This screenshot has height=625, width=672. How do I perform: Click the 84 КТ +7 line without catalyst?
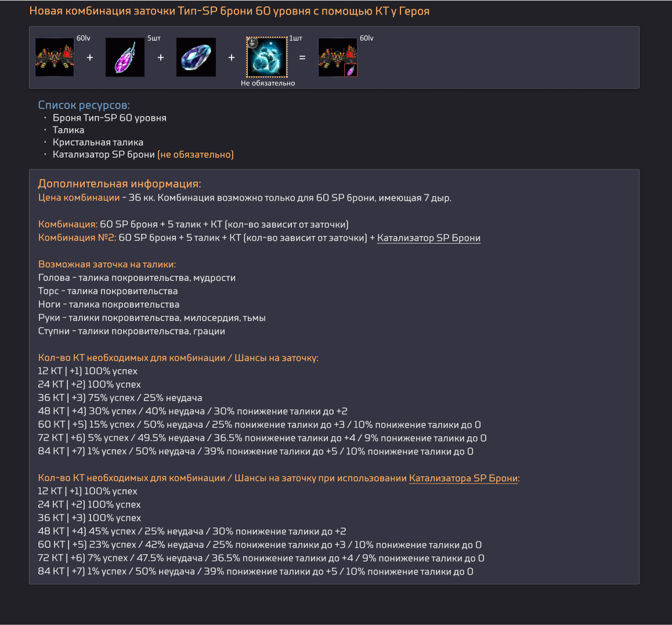click(255, 451)
